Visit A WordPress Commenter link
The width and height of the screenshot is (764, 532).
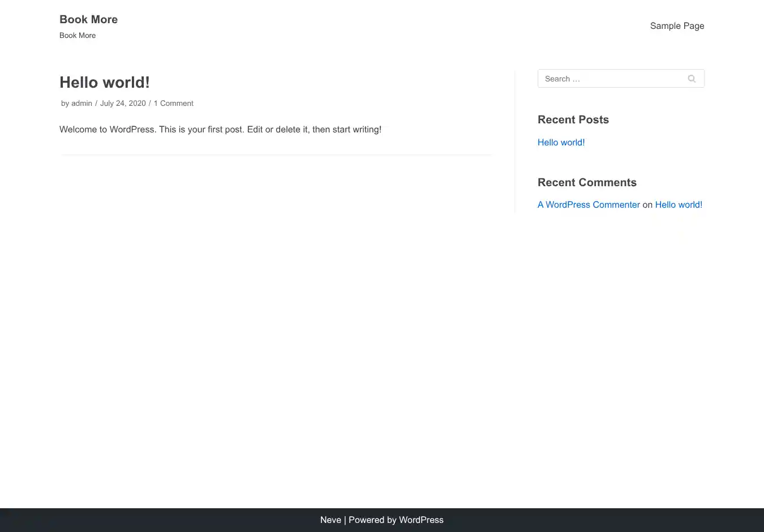(x=589, y=205)
